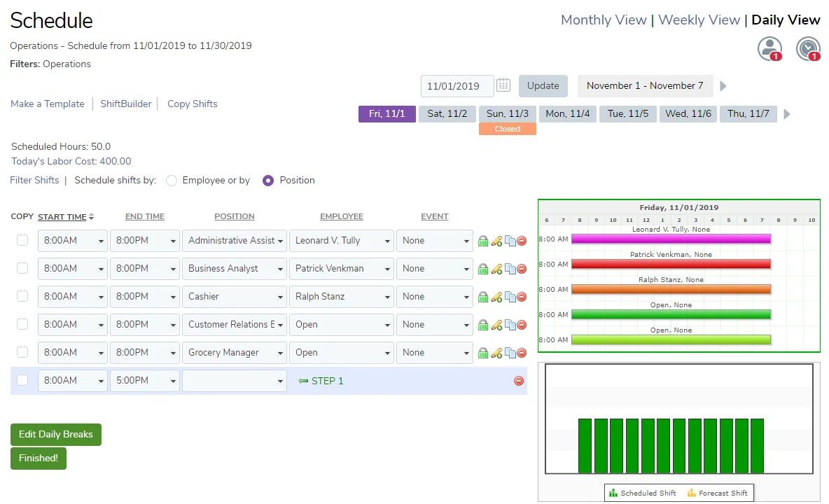Open Administrative Assistant position dropdown
829x504 pixels.
(x=235, y=240)
